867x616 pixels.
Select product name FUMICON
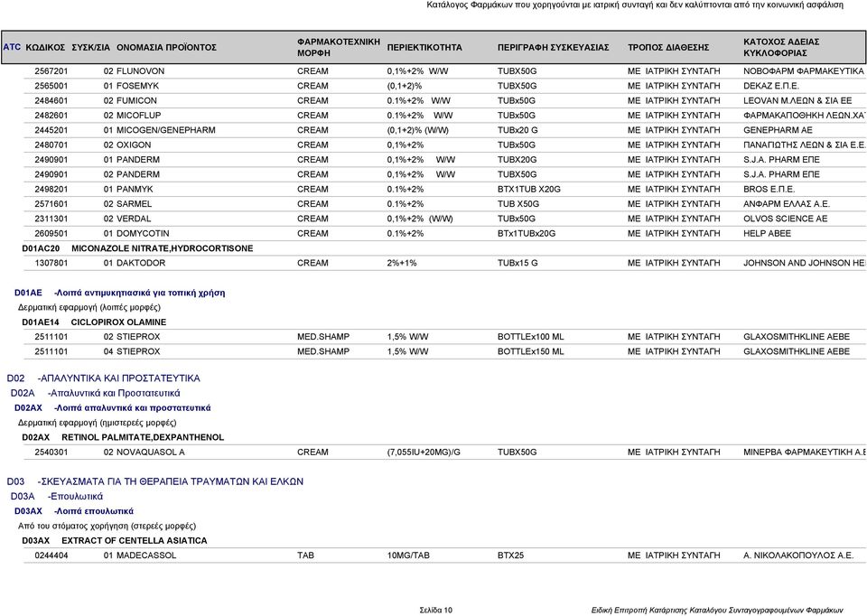136,100
